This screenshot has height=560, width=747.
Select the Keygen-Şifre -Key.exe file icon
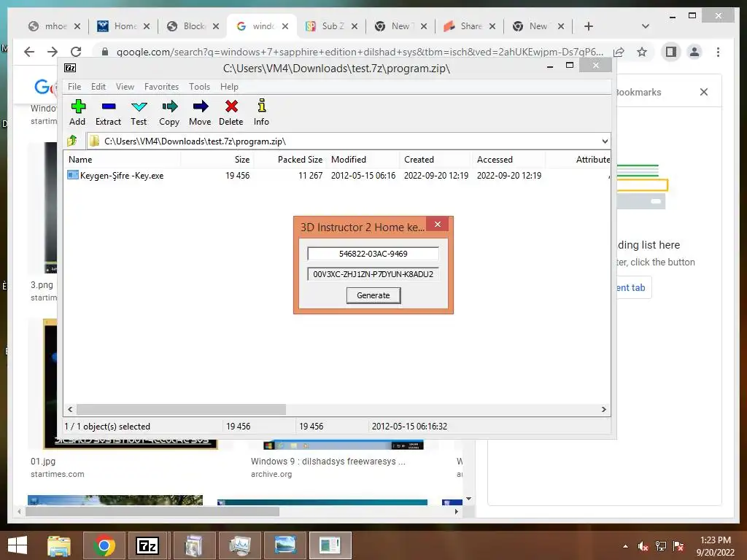pos(73,175)
